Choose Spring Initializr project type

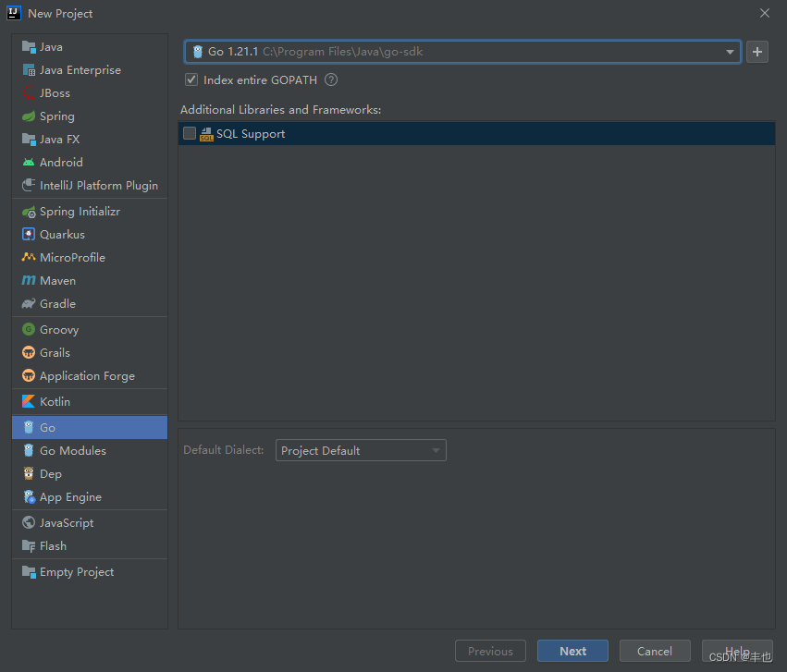coord(90,212)
